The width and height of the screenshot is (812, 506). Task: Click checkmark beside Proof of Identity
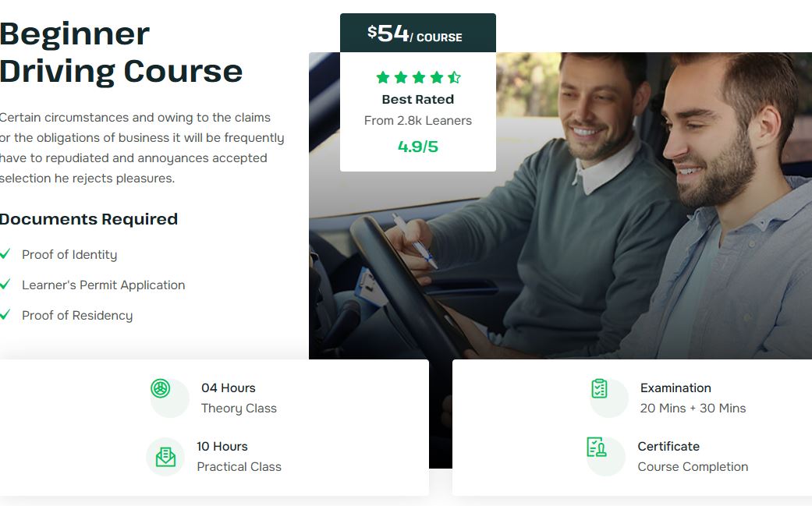(x=5, y=253)
